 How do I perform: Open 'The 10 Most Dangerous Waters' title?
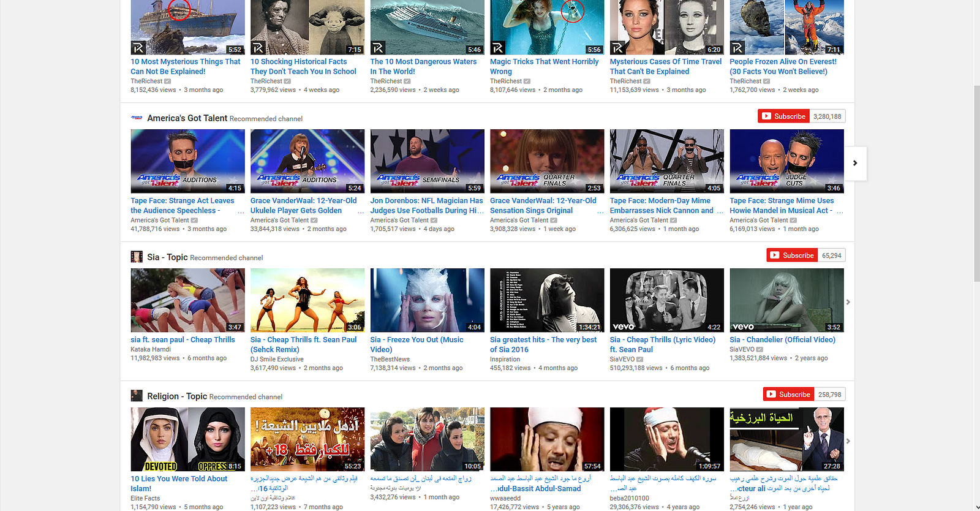pyautogui.click(x=423, y=66)
